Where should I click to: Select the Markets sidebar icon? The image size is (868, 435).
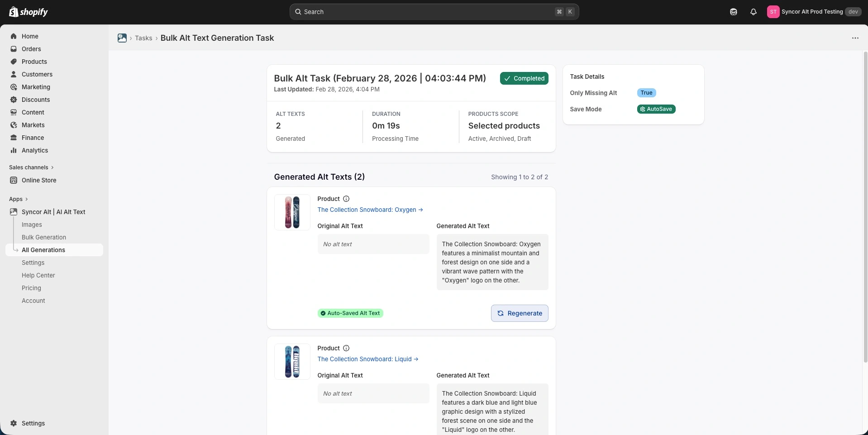click(14, 125)
